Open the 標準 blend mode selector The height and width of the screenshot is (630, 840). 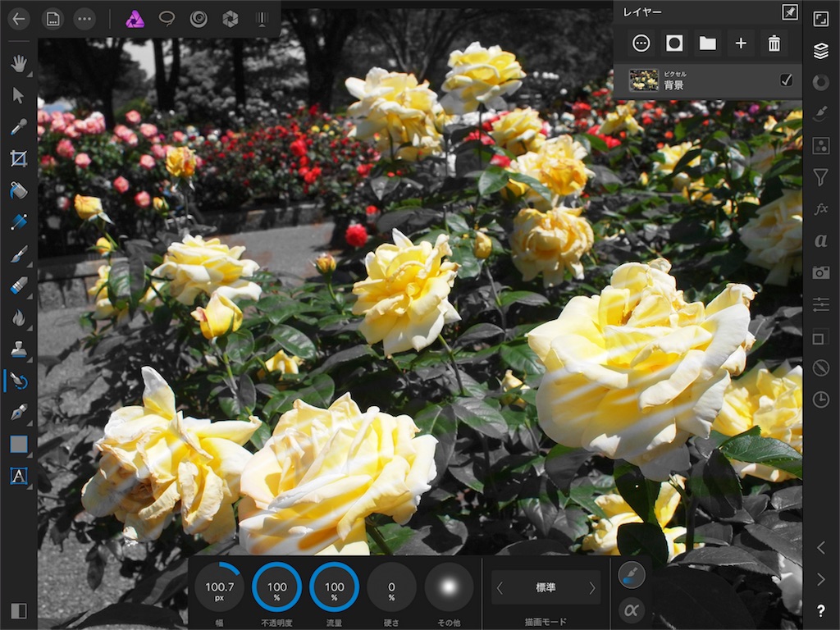pos(546,587)
